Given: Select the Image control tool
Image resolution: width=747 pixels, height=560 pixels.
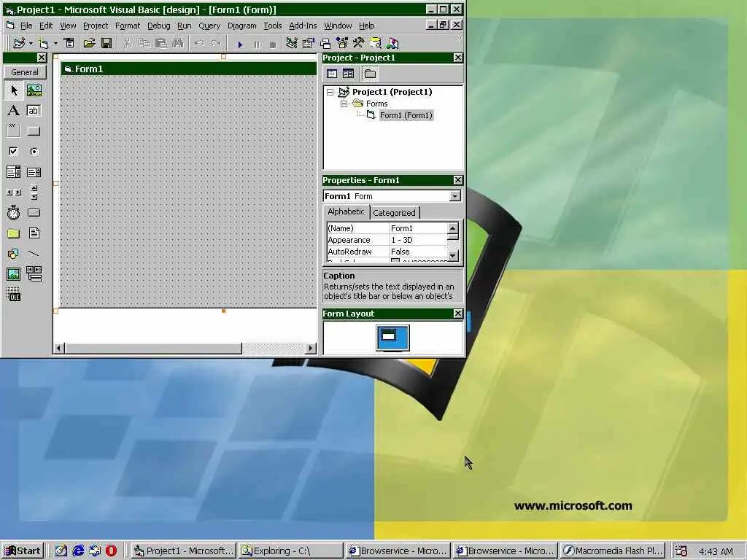Looking at the screenshot, I should tap(14, 274).
